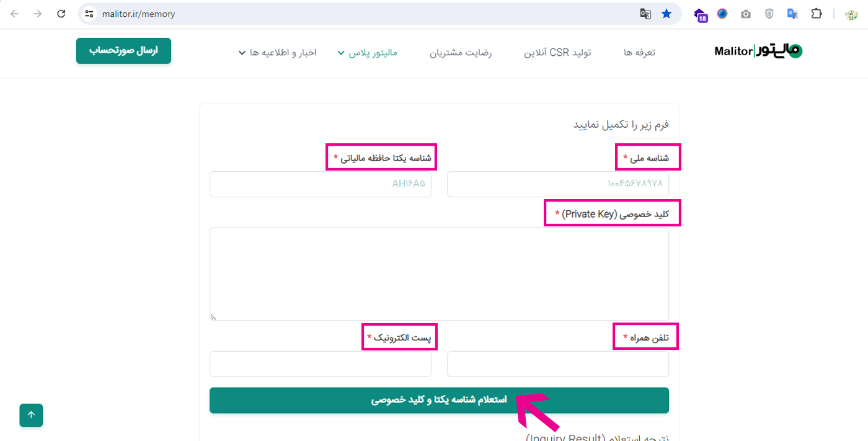Focus the شناسه یکتا حافظه مالیاتی field

pos(321,184)
